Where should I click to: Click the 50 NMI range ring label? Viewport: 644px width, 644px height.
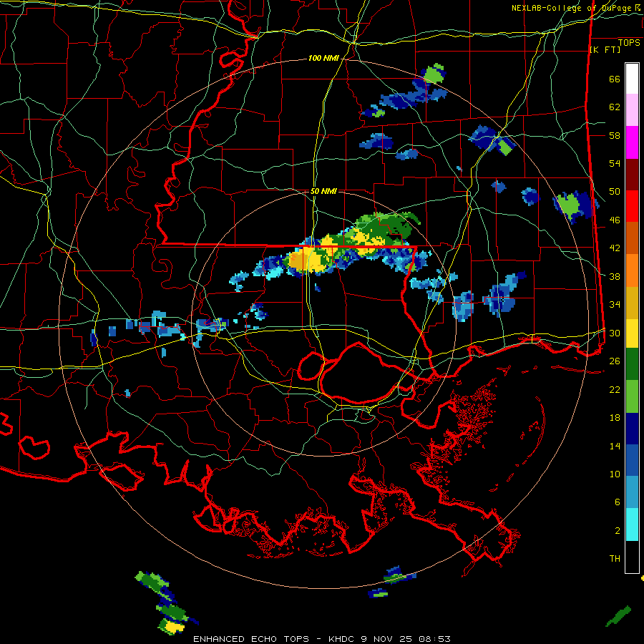tap(323, 191)
